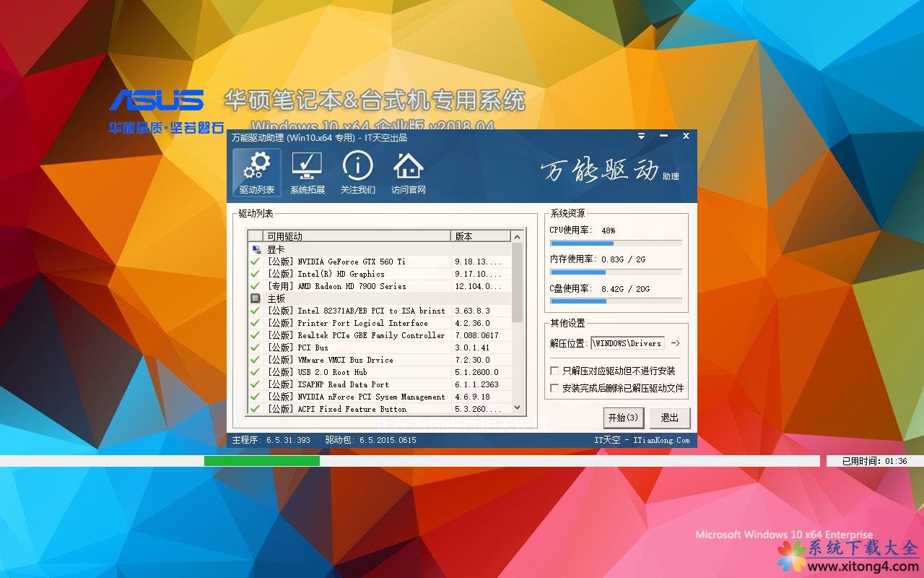Toggle checkmark for AMD Radeon HD 7900 Series
Viewport: 924px width, 578px height.
coord(256,286)
